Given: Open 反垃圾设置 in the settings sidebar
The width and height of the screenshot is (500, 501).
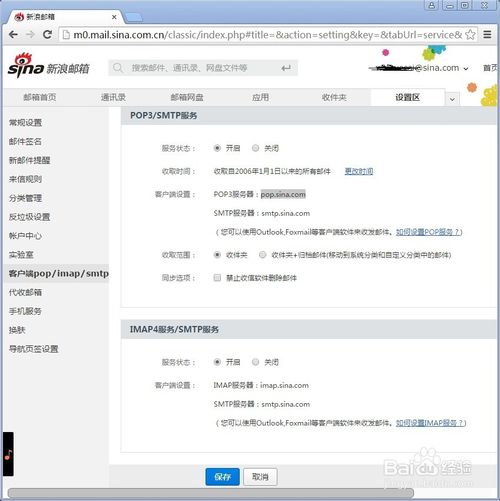Looking at the screenshot, I should click(29, 217).
